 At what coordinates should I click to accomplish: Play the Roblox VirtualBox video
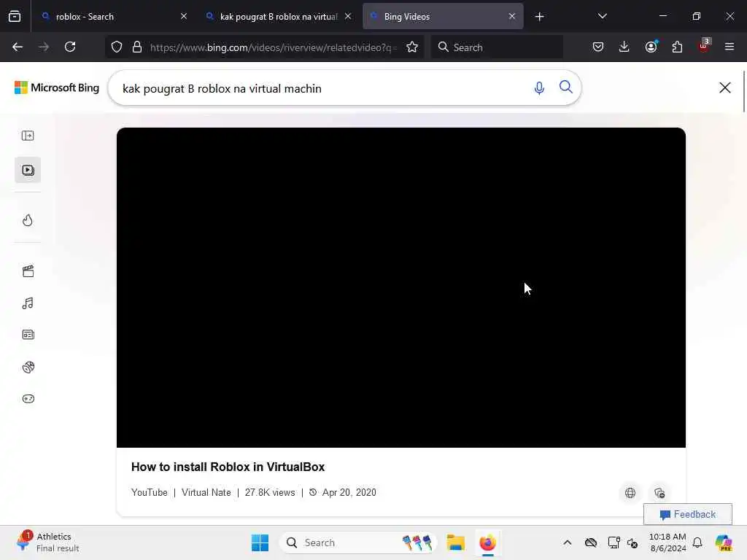(401, 287)
